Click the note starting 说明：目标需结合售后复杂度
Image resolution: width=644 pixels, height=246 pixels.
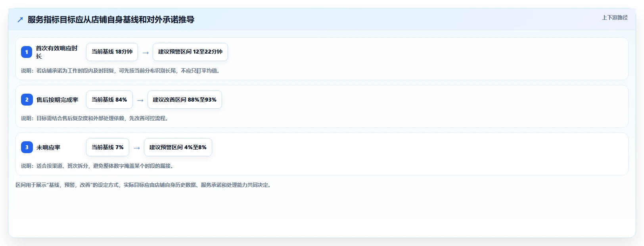(x=95, y=118)
